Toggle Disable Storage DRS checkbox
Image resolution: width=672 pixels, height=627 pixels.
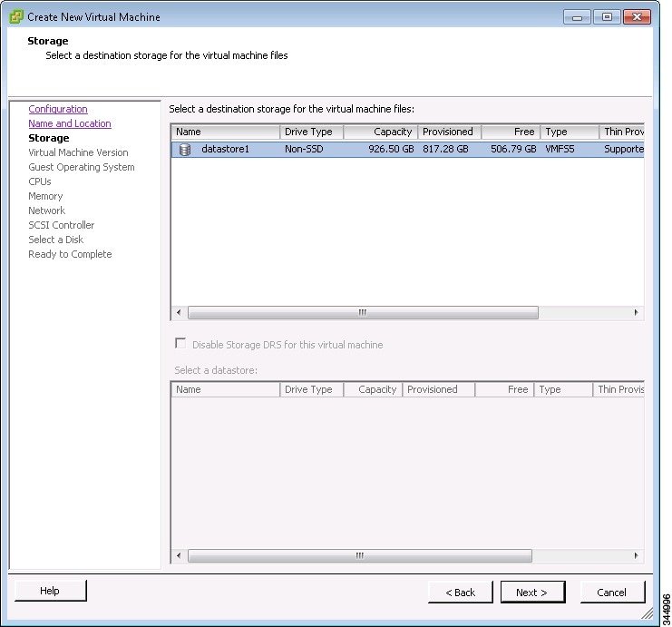click(x=180, y=344)
